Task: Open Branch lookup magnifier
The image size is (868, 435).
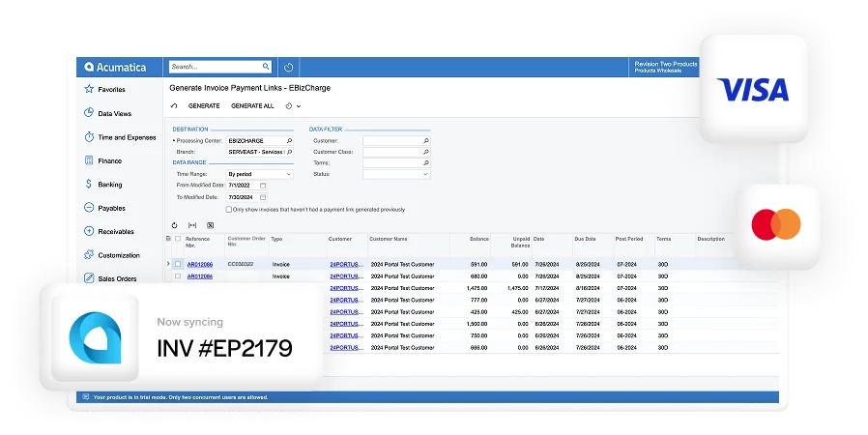Action: [x=289, y=152]
